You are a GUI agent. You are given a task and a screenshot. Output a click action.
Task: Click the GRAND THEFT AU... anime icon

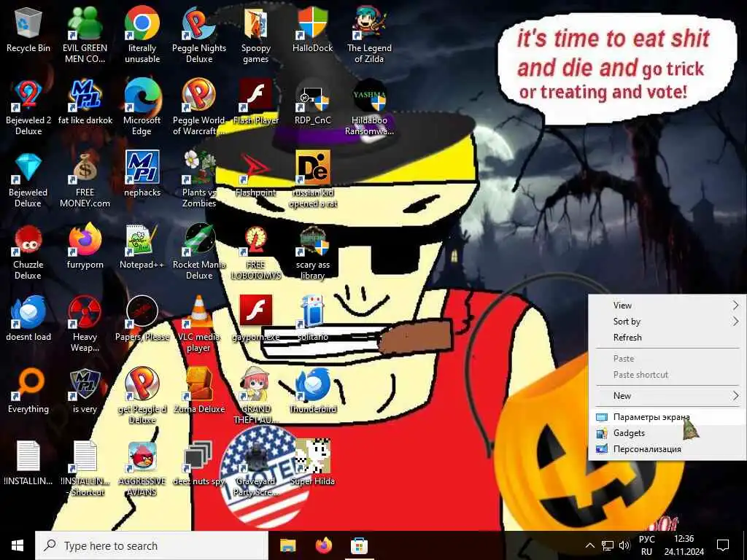256,385
